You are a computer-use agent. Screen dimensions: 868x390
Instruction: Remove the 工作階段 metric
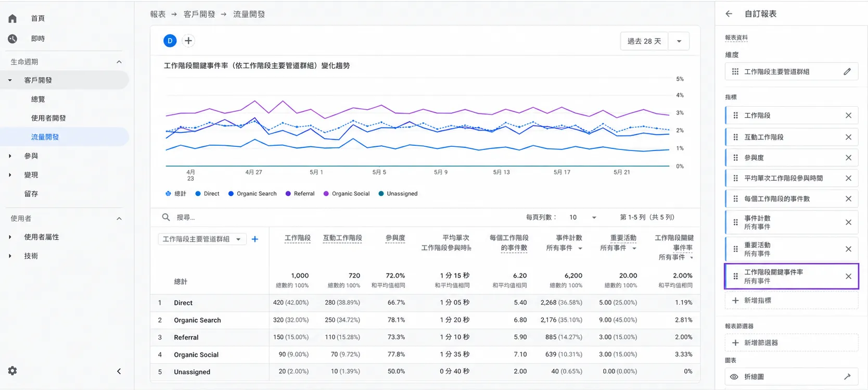click(x=848, y=116)
